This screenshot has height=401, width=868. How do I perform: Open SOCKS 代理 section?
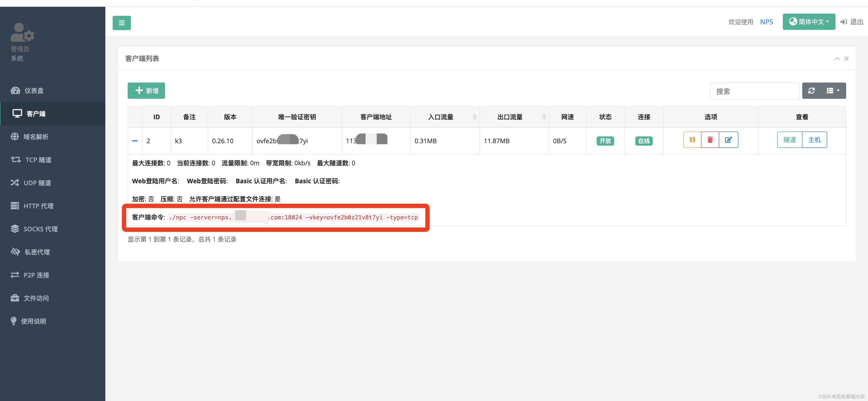point(40,229)
